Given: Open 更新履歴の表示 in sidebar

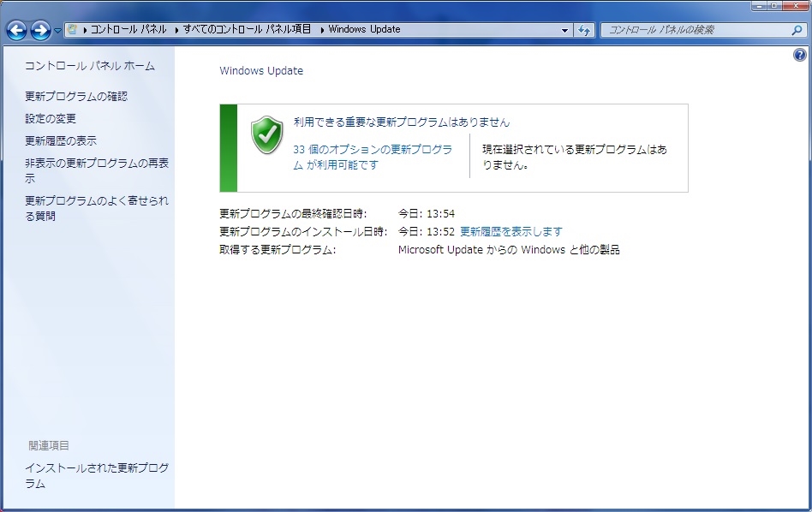Looking at the screenshot, I should click(x=61, y=140).
